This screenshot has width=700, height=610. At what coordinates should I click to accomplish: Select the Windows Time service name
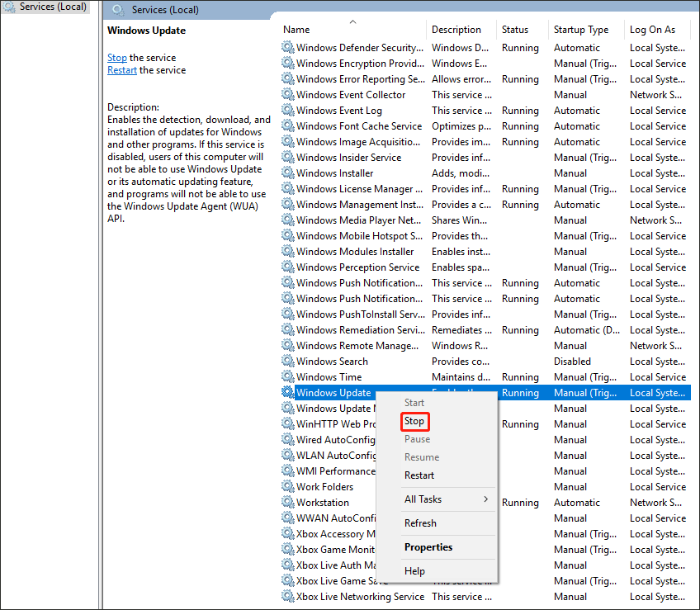329,377
